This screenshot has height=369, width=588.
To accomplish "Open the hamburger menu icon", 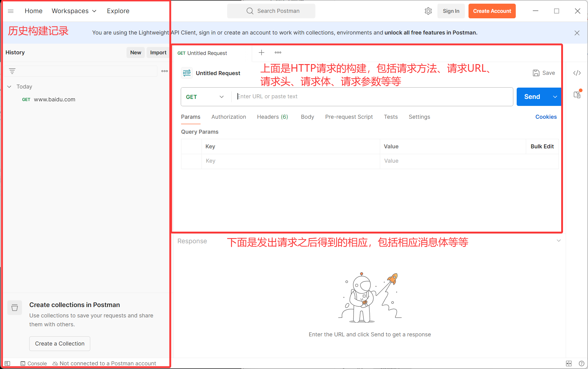I will (11, 11).
